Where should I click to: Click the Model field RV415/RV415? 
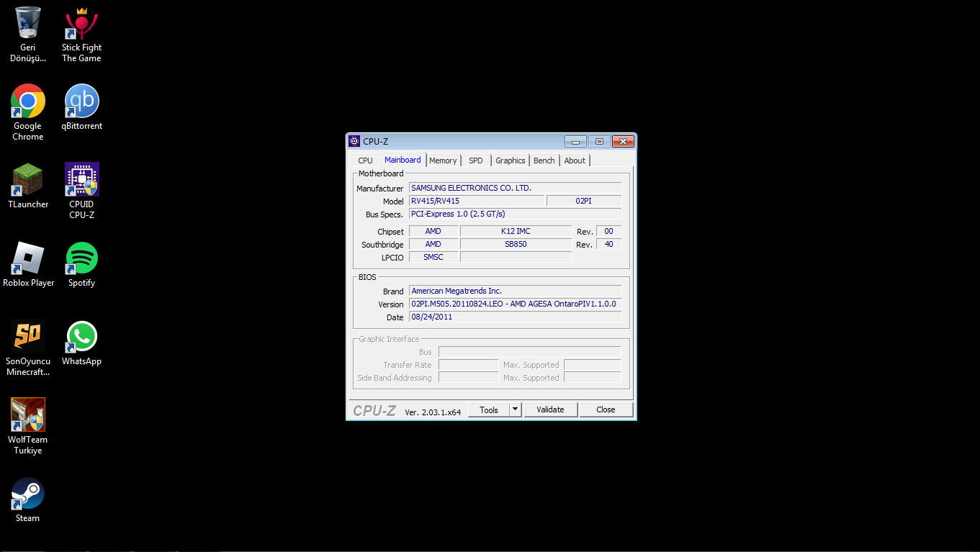tap(477, 201)
